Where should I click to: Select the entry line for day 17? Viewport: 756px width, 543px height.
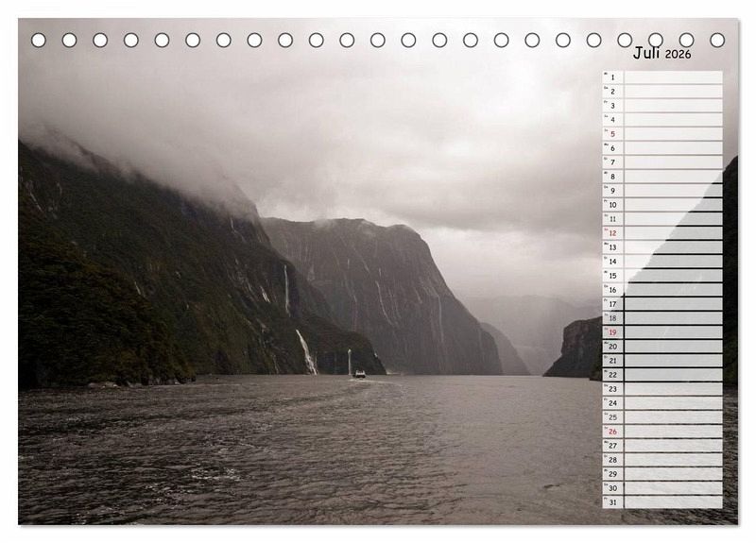tap(673, 304)
